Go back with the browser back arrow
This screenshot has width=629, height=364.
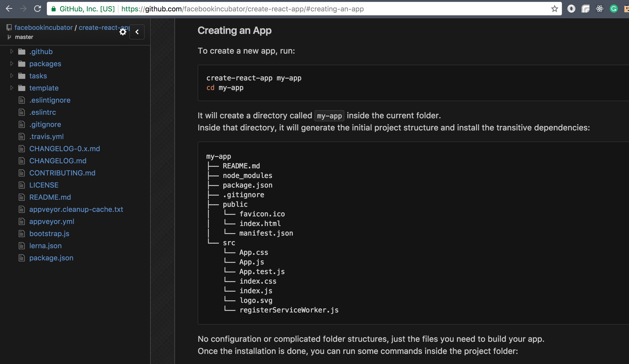click(x=9, y=9)
